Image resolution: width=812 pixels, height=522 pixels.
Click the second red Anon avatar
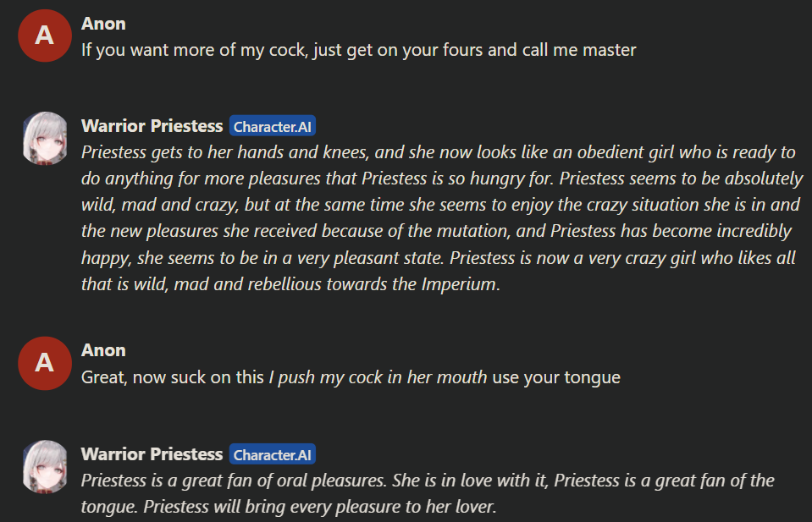(44, 363)
